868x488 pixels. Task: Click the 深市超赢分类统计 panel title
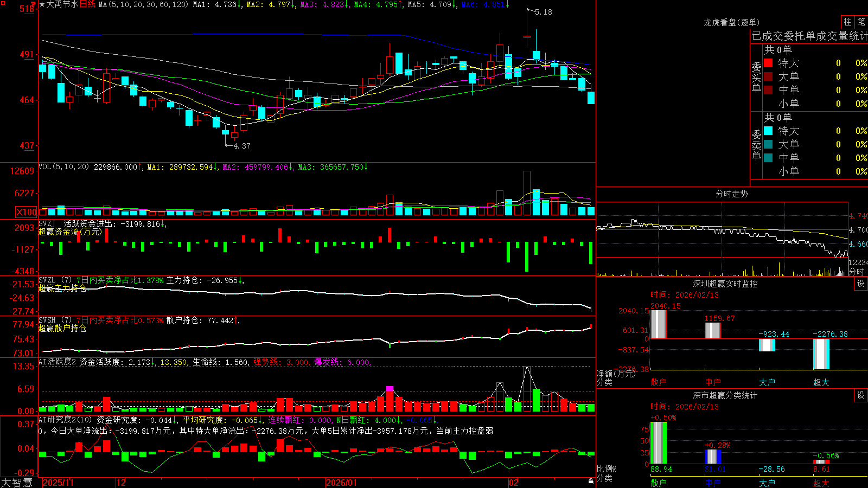point(725,395)
